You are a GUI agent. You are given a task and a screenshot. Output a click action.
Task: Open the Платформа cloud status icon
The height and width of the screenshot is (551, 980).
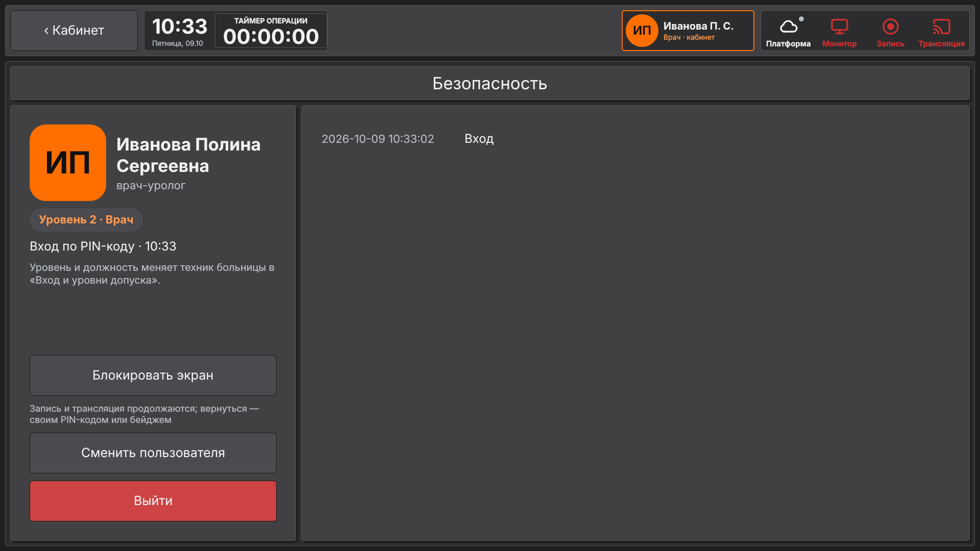point(788,32)
